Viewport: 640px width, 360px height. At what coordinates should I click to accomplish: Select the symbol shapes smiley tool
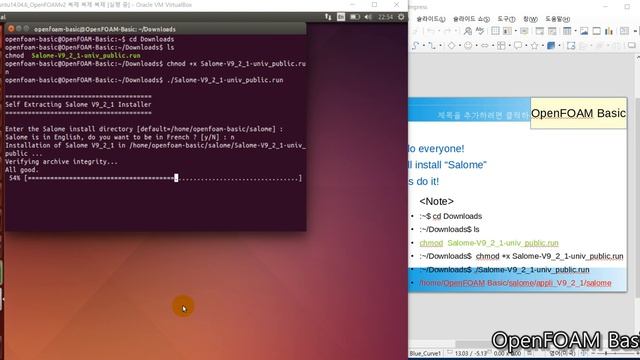468,46
